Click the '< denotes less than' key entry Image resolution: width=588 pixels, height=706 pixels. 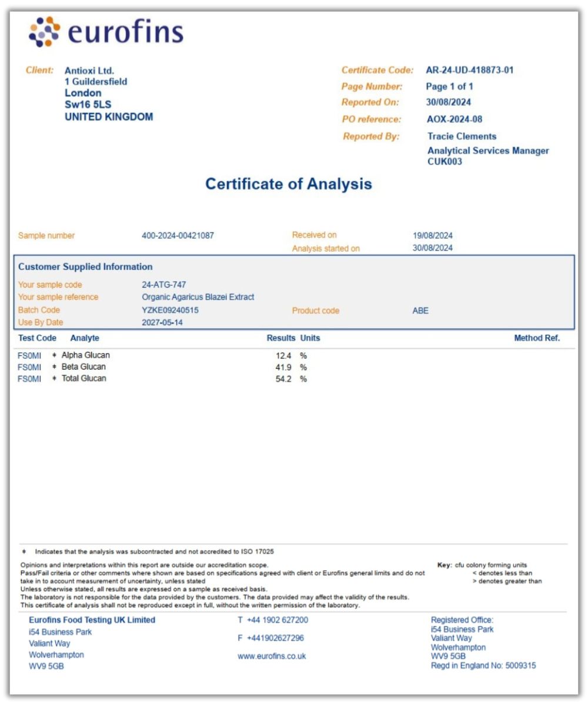click(x=503, y=573)
